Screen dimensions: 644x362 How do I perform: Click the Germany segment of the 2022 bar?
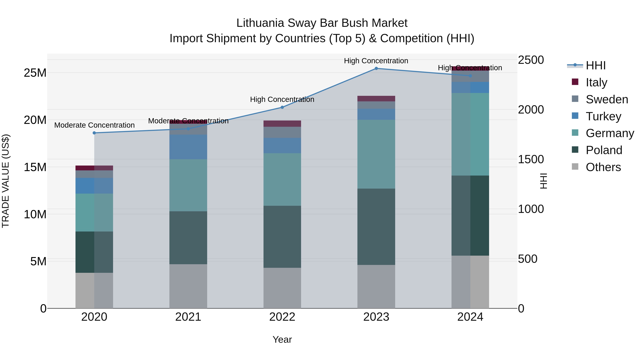click(x=282, y=180)
